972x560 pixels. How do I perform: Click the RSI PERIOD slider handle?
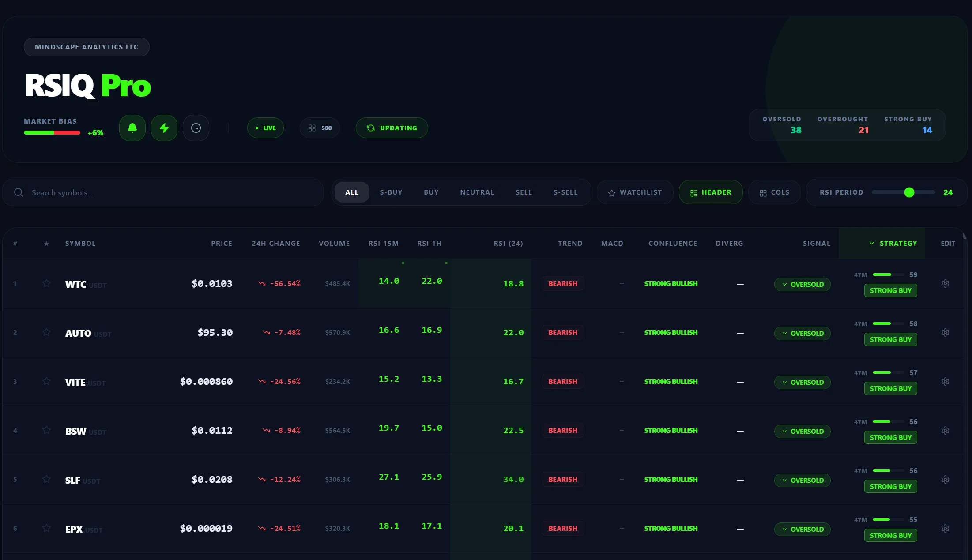tap(909, 192)
